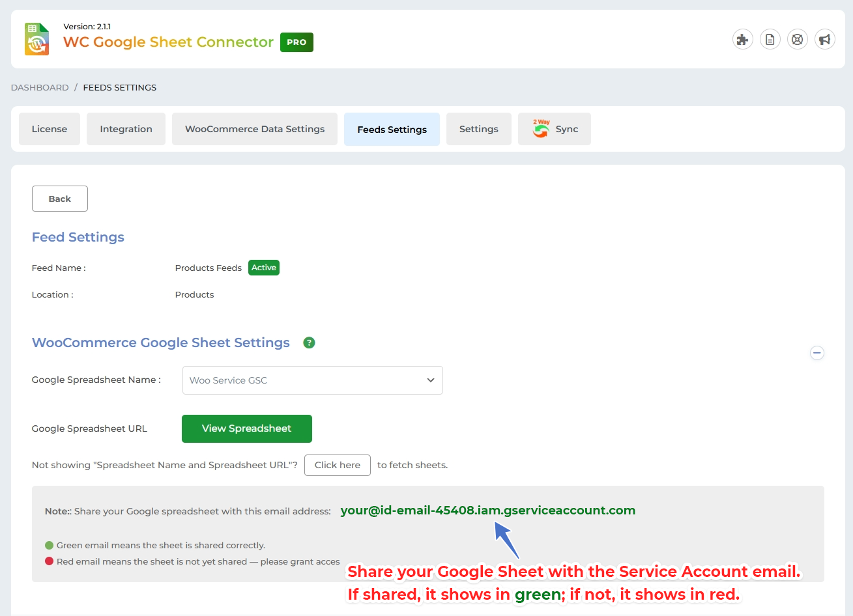The width and height of the screenshot is (853, 616).
Task: Switch to the 2 Way Sync tab
Action: 555,129
